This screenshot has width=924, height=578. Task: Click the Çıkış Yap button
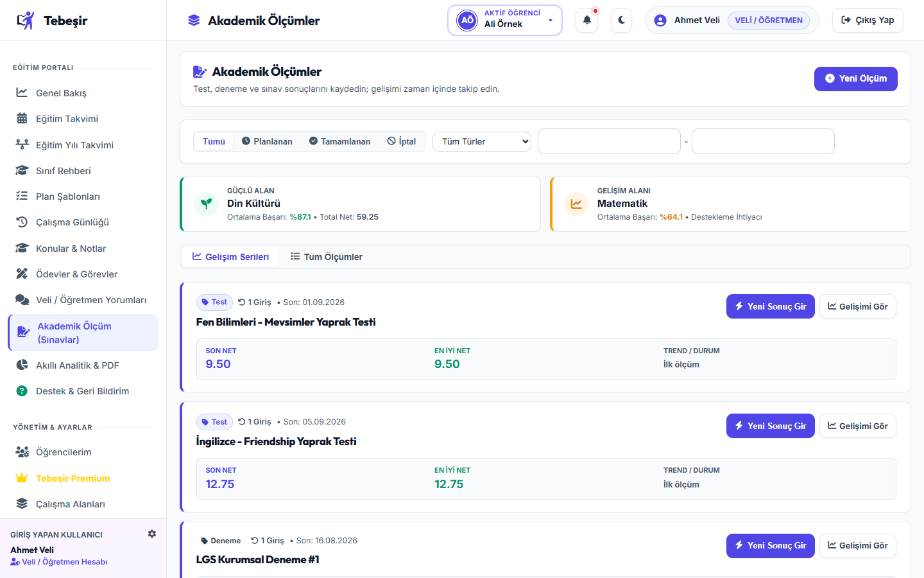(x=868, y=20)
